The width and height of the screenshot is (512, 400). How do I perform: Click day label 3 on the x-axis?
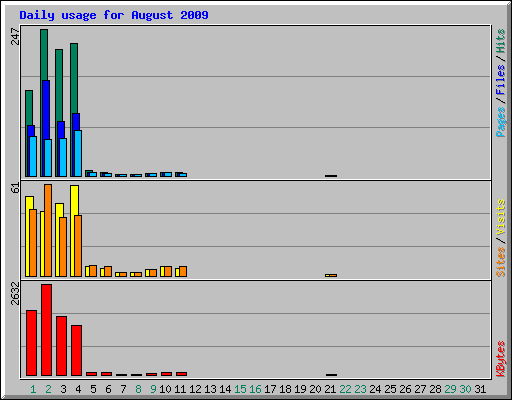coord(63,389)
